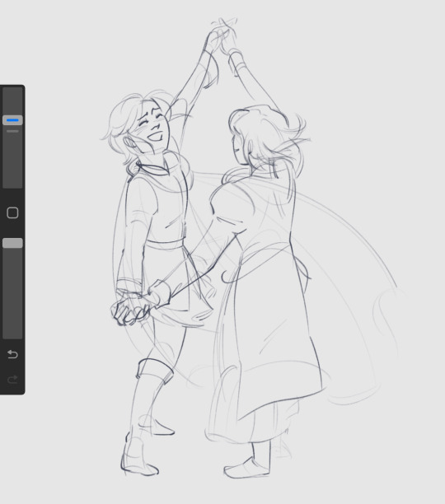Viewport: 445px width, 504px height.
Task: Redo the stroke with the redo arrow
Action: 12,380
